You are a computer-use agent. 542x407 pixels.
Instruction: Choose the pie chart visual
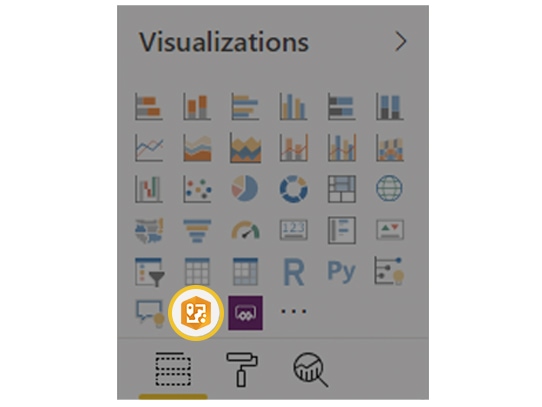pyautogui.click(x=245, y=188)
